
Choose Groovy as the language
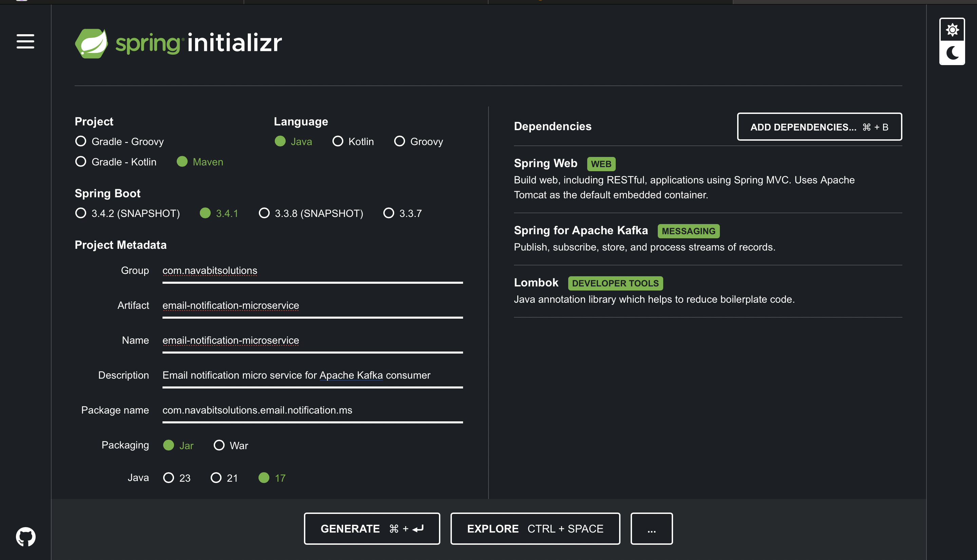(x=399, y=141)
